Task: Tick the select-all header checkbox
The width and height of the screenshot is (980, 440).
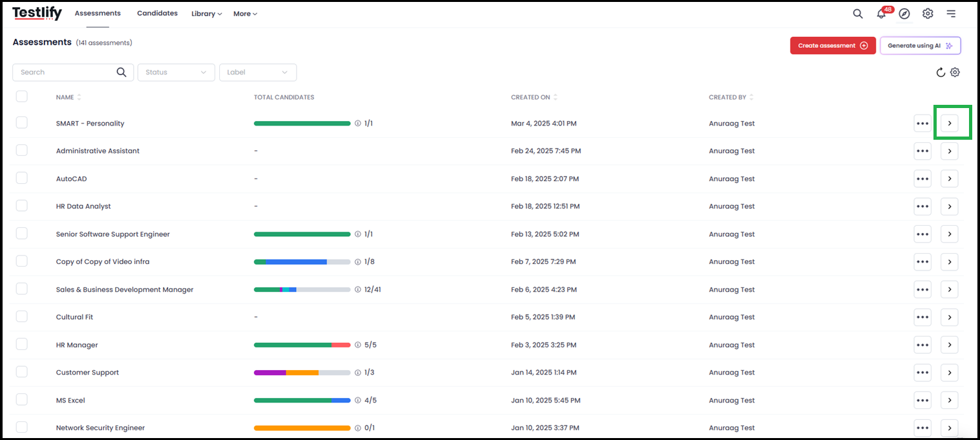Action: click(x=22, y=96)
